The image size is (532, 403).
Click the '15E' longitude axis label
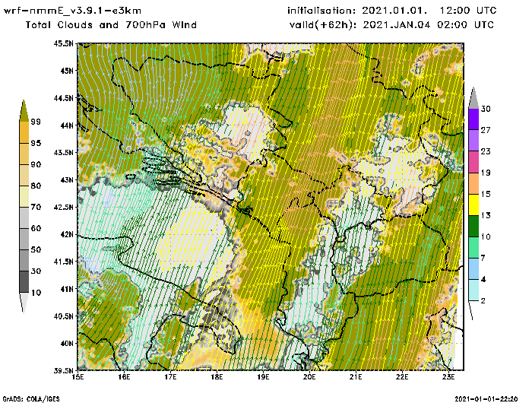click(78, 377)
